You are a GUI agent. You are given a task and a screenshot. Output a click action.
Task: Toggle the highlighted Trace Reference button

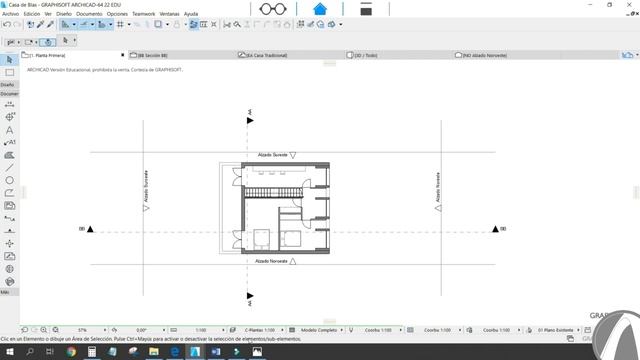pos(193,24)
